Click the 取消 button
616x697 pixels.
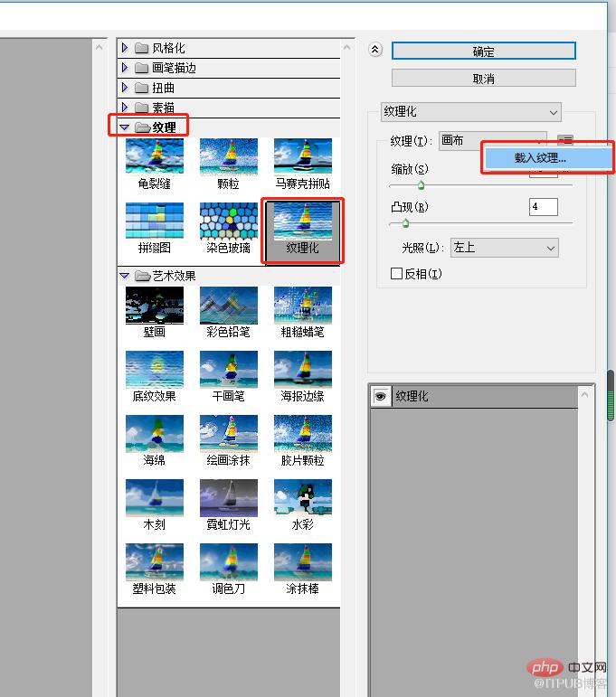(483, 79)
